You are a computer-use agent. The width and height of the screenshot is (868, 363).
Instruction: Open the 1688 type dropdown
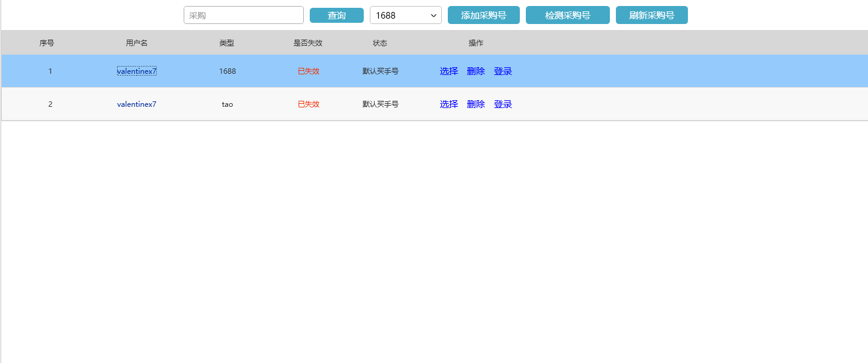click(x=405, y=15)
